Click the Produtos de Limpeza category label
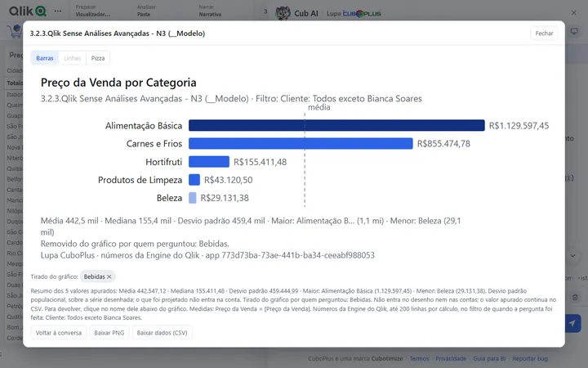588x368 pixels. click(x=140, y=180)
